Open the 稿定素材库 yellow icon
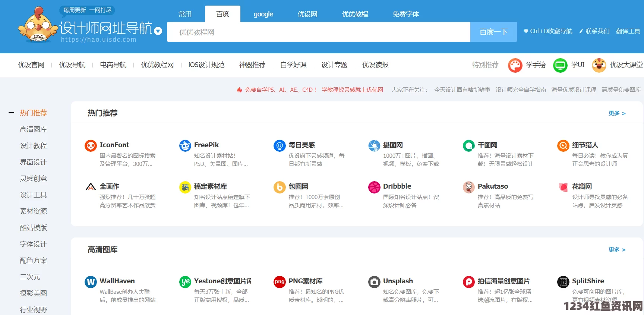 pyautogui.click(x=185, y=187)
